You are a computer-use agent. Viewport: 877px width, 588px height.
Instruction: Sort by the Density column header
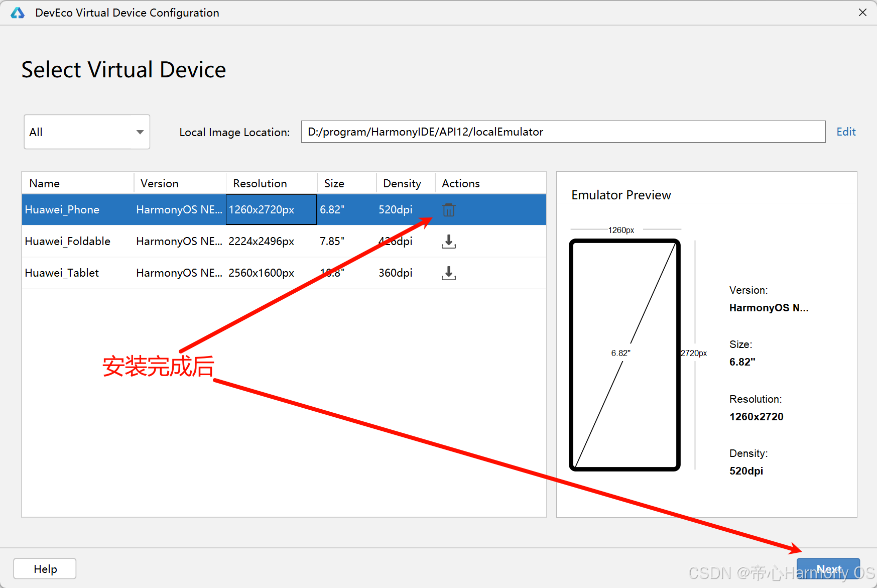pyautogui.click(x=406, y=184)
